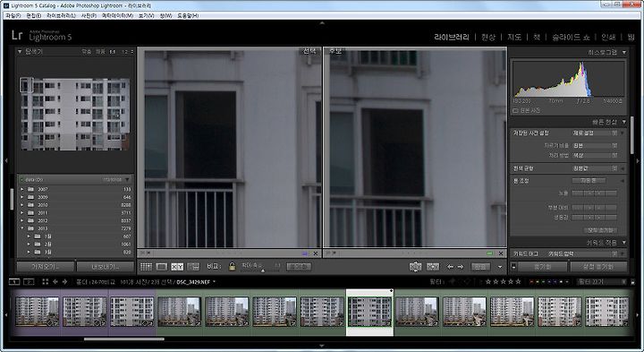Collapse the right panel group arrow

click(x=638, y=160)
